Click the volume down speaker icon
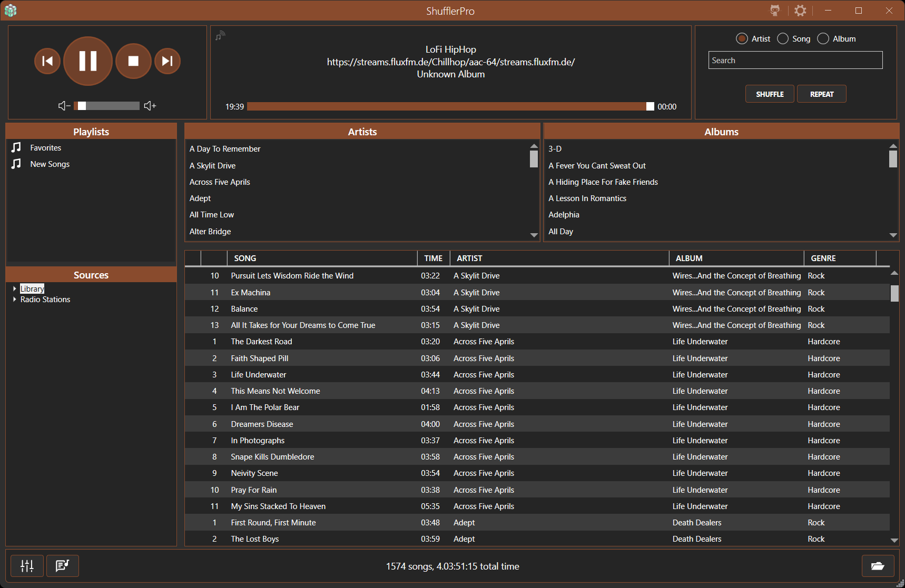Screen dimensions: 905x588 point(64,106)
